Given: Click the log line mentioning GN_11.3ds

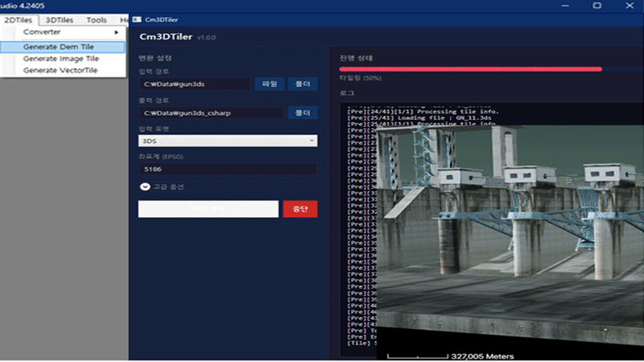Looking at the screenshot, I should (x=419, y=117).
